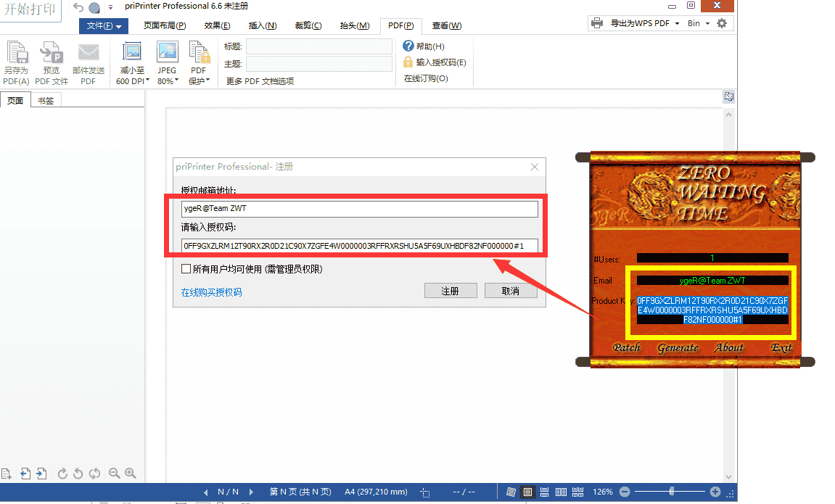This screenshot has width=835, height=504.
Task: Click rotate counterclockwise icon in bottom-left toolbar
Action: pos(78,473)
